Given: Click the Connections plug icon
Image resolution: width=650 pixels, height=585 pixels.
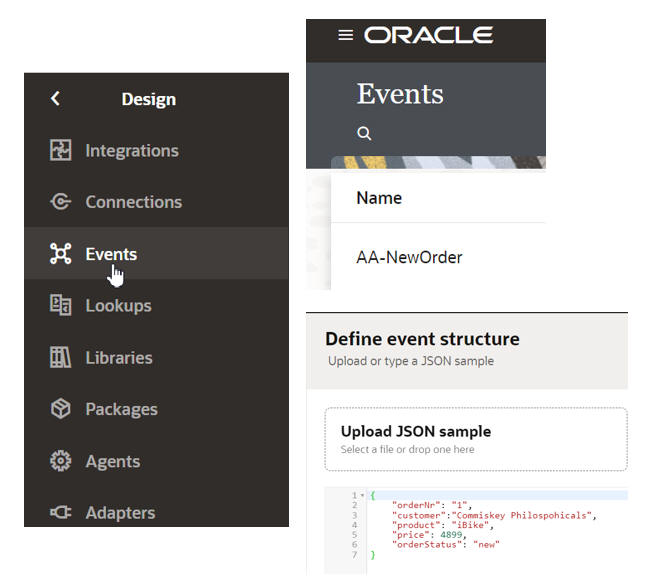Looking at the screenshot, I should pyautogui.click(x=61, y=202).
